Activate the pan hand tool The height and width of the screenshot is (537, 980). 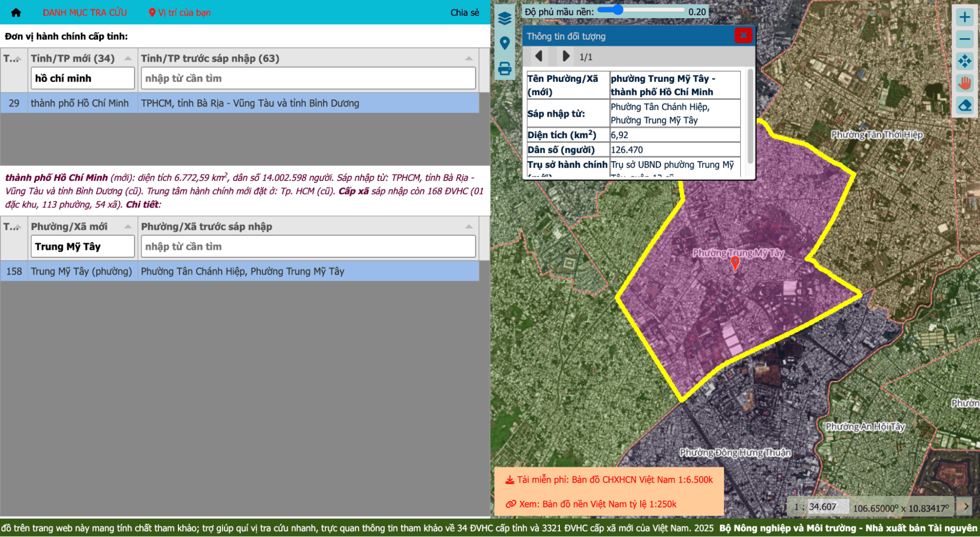click(964, 83)
